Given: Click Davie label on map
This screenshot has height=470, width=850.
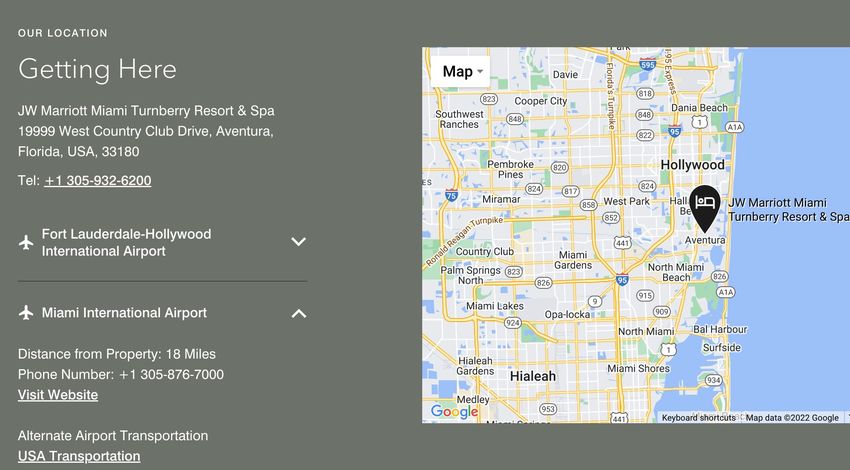Looking at the screenshot, I should (565, 74).
